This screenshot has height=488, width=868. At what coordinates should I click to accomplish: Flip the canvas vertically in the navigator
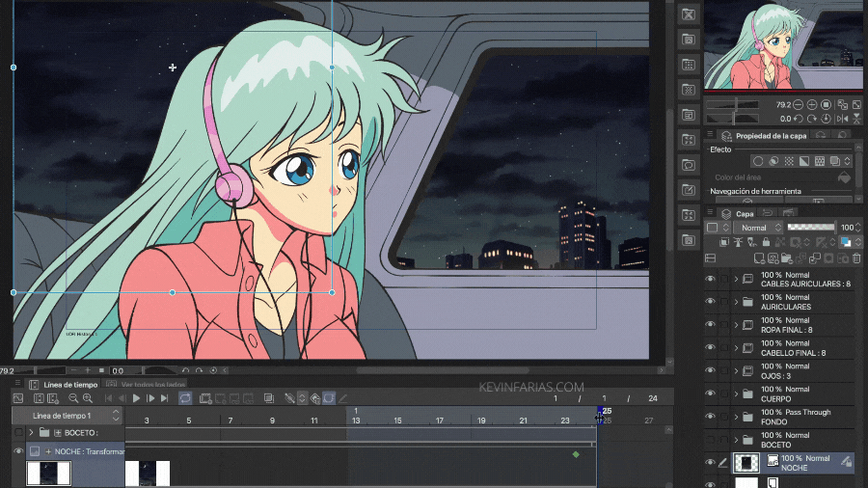[x=857, y=119]
